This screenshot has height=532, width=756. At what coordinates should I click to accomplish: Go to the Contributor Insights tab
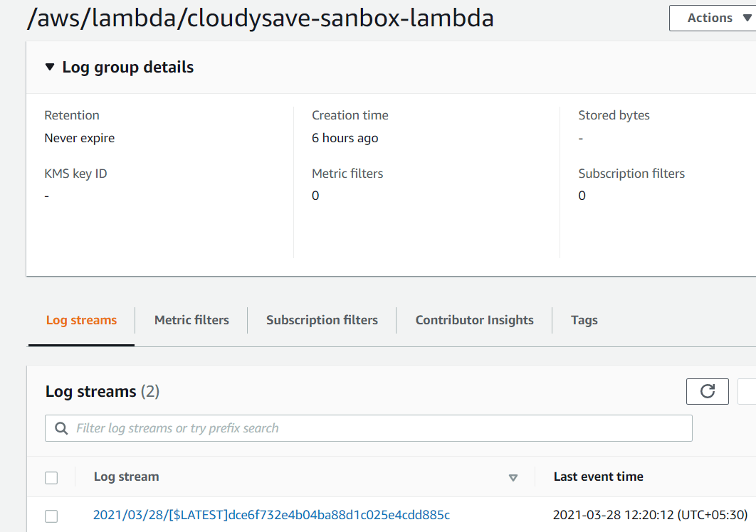point(474,320)
